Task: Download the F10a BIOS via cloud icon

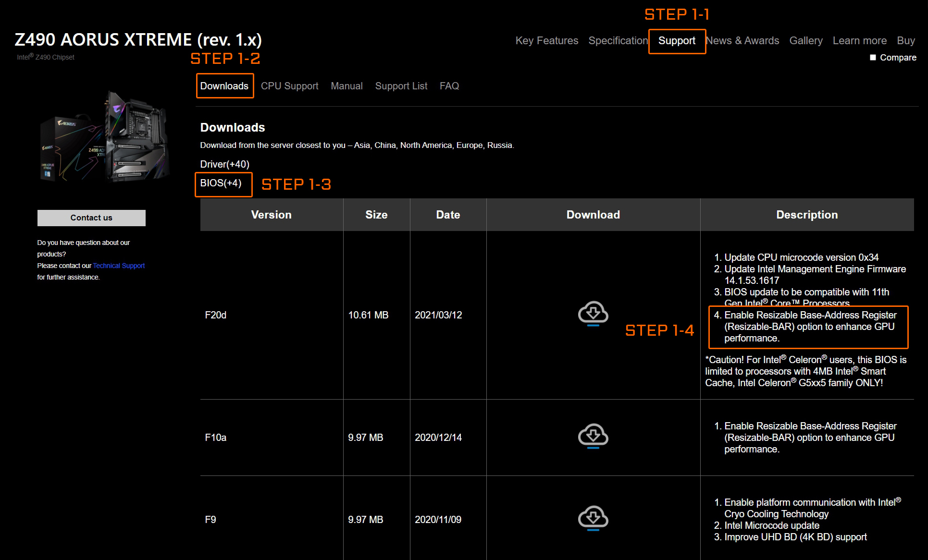Action: pyautogui.click(x=593, y=436)
